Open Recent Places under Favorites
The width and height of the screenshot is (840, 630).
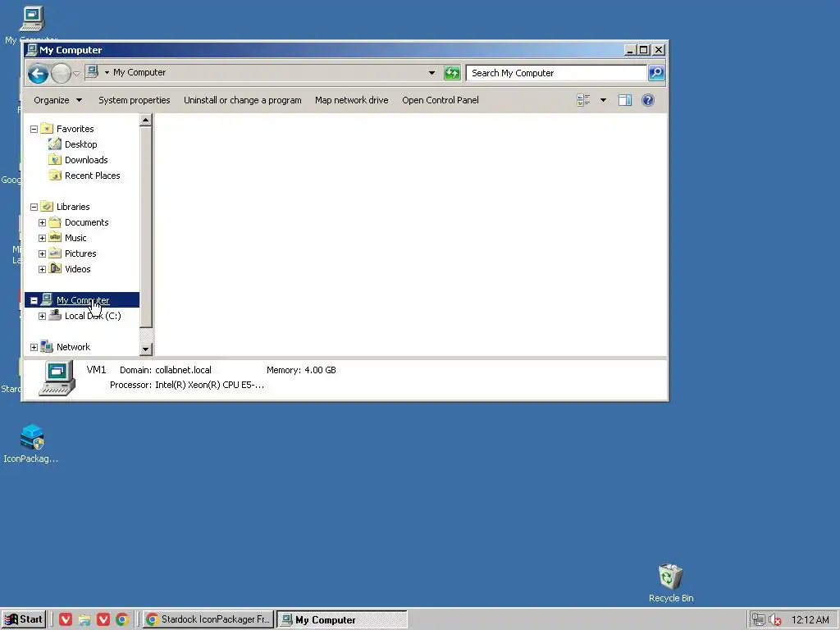[92, 176]
